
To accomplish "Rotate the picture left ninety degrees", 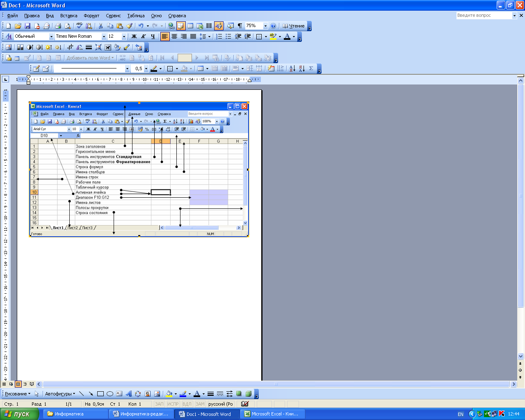I will point(80,47).
